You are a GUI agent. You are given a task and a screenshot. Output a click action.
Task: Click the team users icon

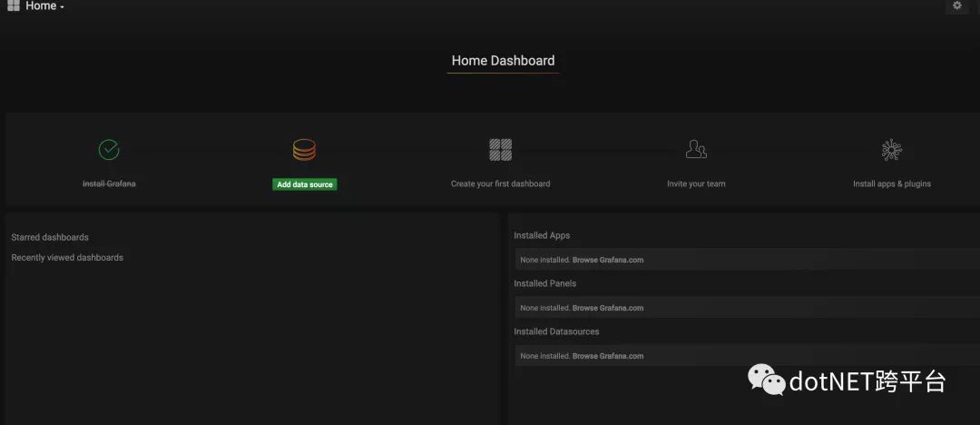tap(696, 150)
